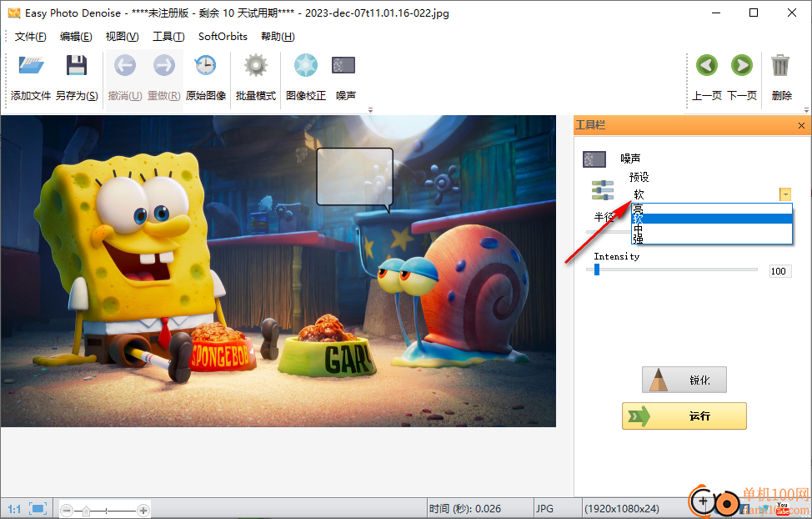Viewport: 812px width, 519px height.
Task: Click the Intensity slider handle
Action: click(x=597, y=270)
